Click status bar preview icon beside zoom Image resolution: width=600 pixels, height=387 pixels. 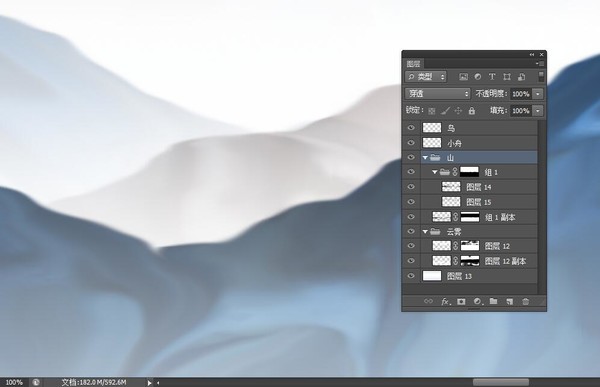35,382
